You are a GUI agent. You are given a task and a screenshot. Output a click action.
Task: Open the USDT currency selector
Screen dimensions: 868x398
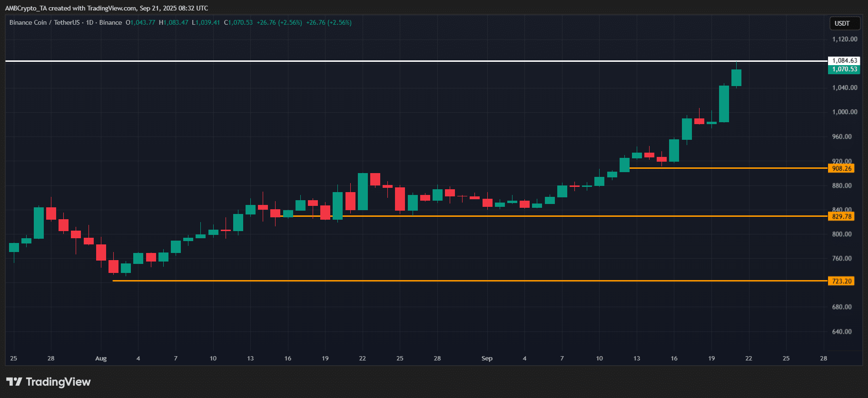(842, 23)
